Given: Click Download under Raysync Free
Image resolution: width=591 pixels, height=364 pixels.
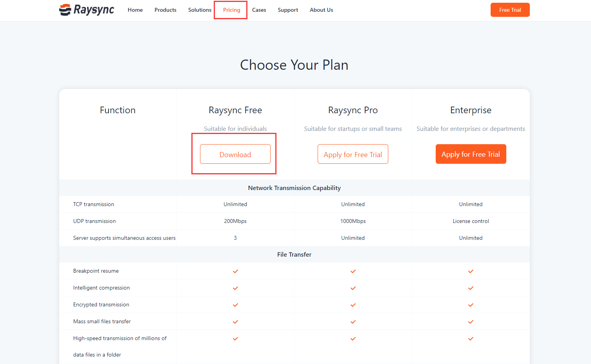Looking at the screenshot, I should coord(235,154).
